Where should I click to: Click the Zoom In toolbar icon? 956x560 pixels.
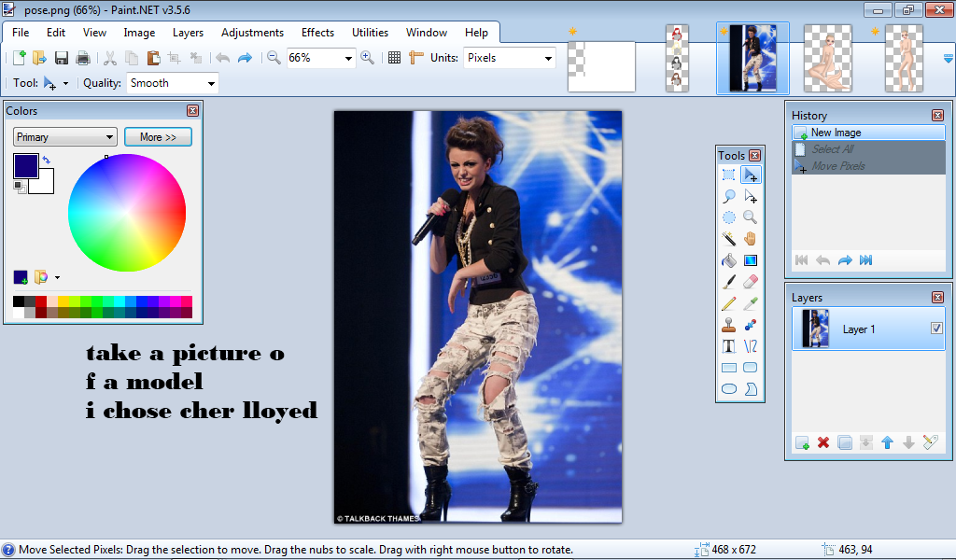[367, 58]
